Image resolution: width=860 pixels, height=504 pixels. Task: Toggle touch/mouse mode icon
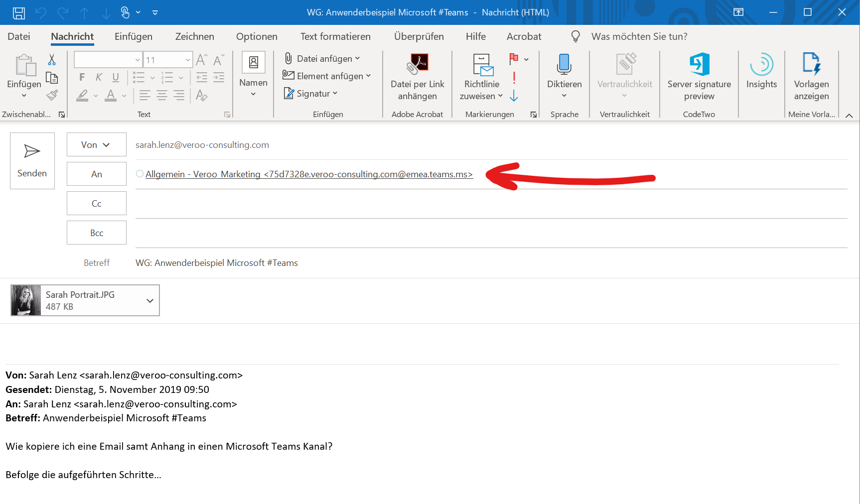click(125, 12)
